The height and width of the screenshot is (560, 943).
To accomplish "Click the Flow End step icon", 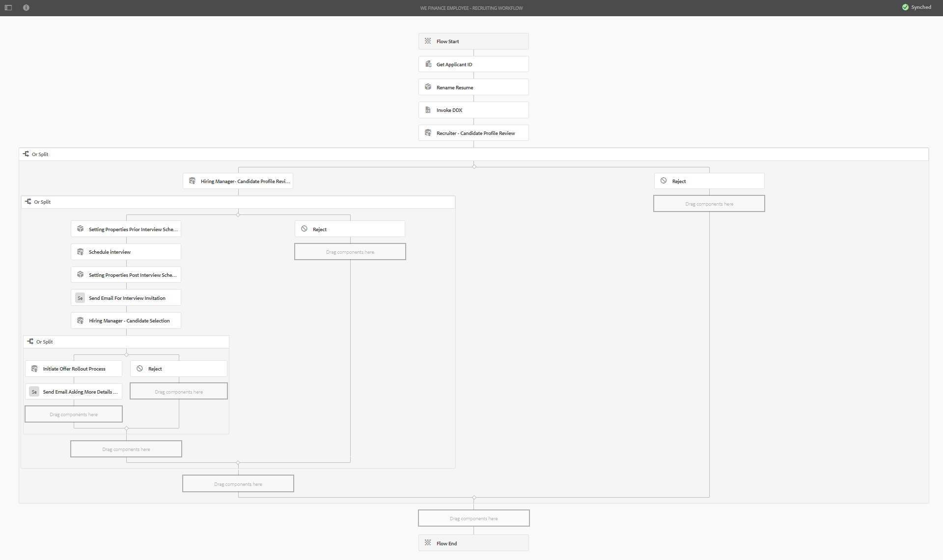I will click(x=428, y=543).
